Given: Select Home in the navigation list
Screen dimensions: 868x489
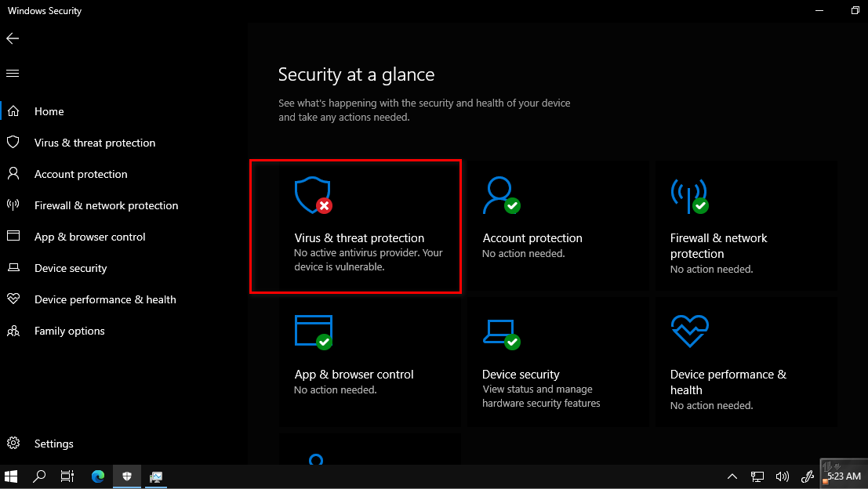Looking at the screenshot, I should point(49,111).
